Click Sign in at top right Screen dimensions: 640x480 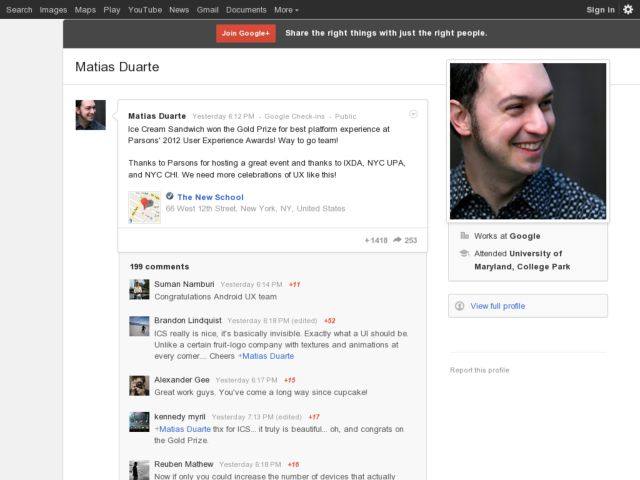tap(600, 9)
